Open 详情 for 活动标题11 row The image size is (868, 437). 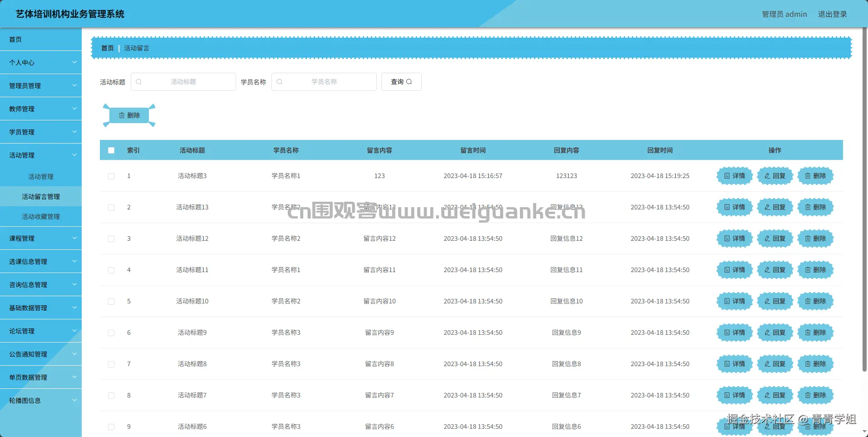tap(735, 270)
